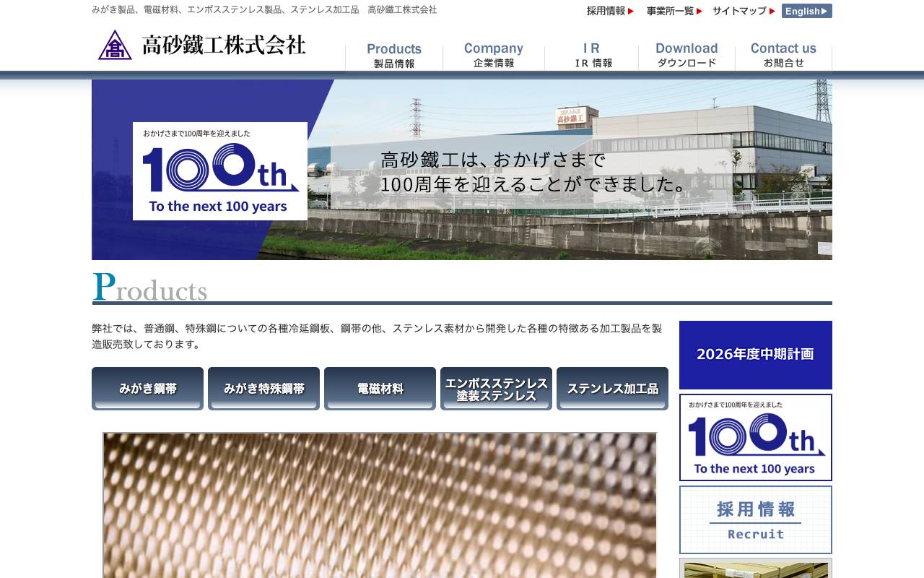Open the Contact us お問合せ page
The width and height of the screenshot is (924, 578).
click(783, 54)
